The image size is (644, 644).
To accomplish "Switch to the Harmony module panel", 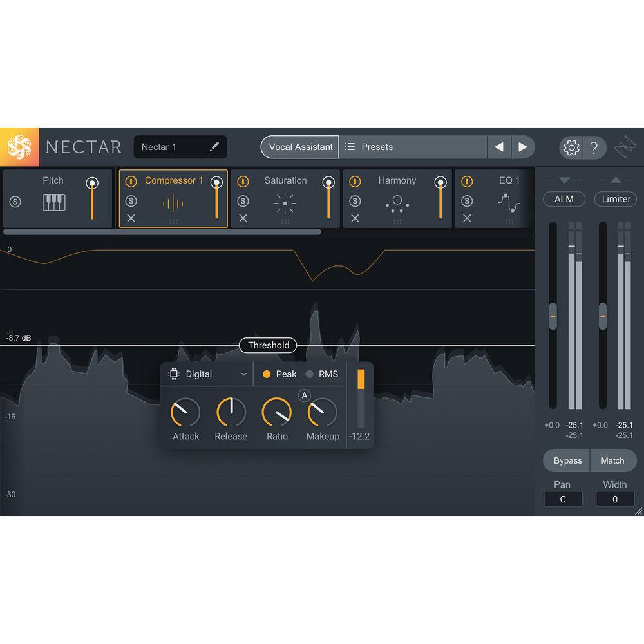I will (x=397, y=181).
